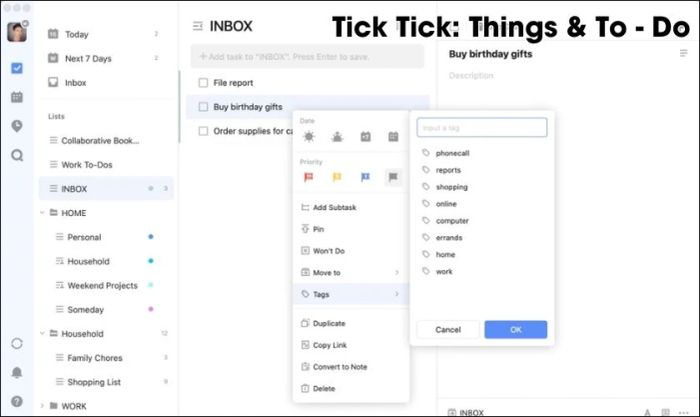Set medium priority yellow flag
The width and height of the screenshot is (700, 417).
pos(337,177)
